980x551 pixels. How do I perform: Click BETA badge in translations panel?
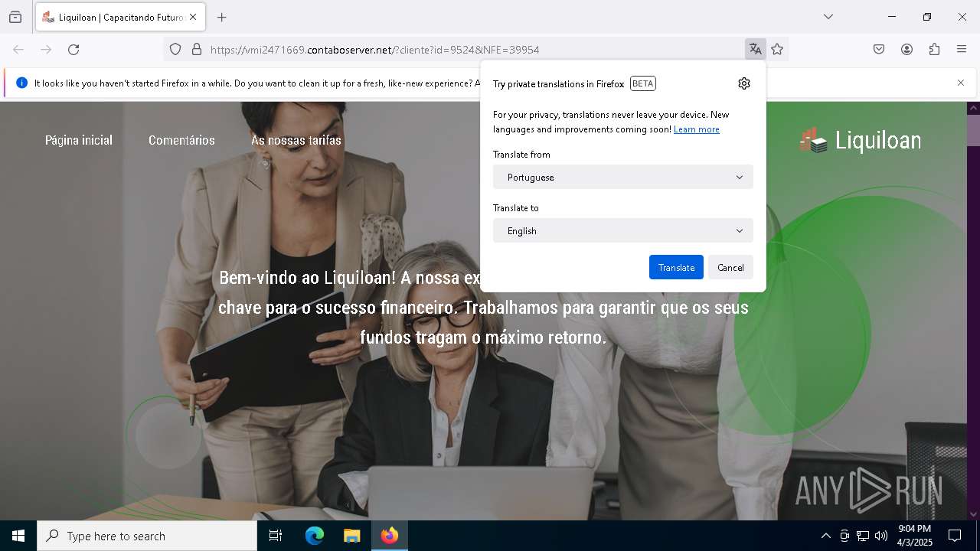(643, 83)
